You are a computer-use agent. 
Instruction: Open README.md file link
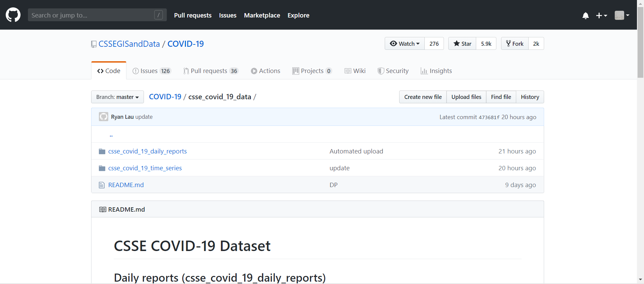tap(126, 185)
